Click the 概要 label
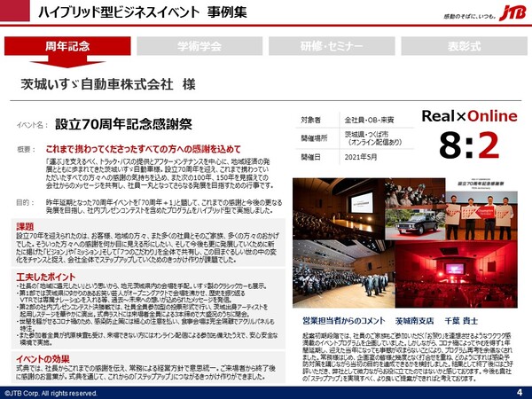532x399 pixels. [x=26, y=149]
